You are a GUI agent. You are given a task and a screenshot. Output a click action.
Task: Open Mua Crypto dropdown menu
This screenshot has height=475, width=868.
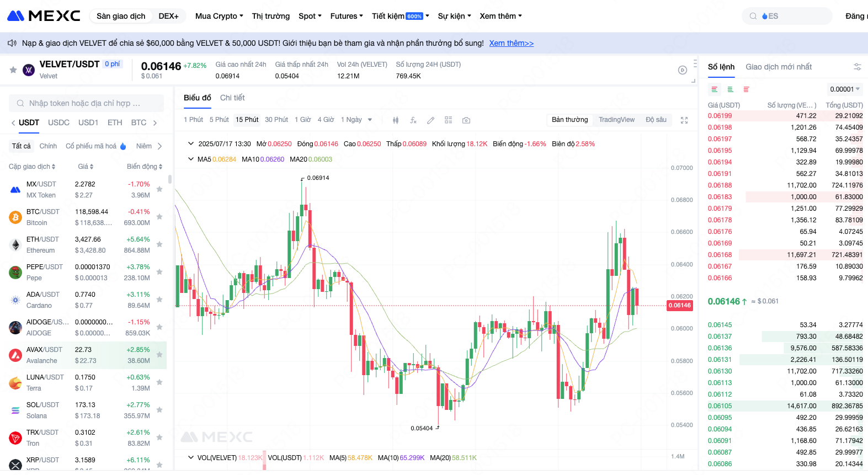point(219,16)
